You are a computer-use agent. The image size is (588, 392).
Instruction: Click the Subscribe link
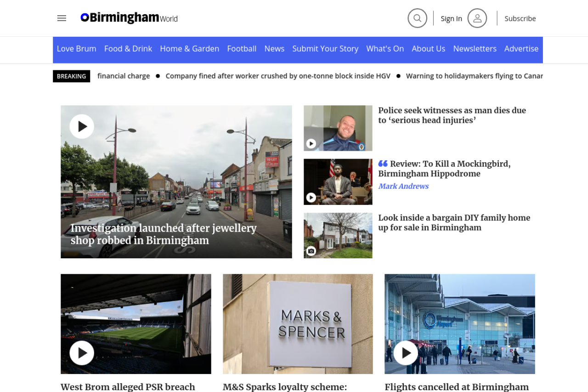[x=520, y=18]
